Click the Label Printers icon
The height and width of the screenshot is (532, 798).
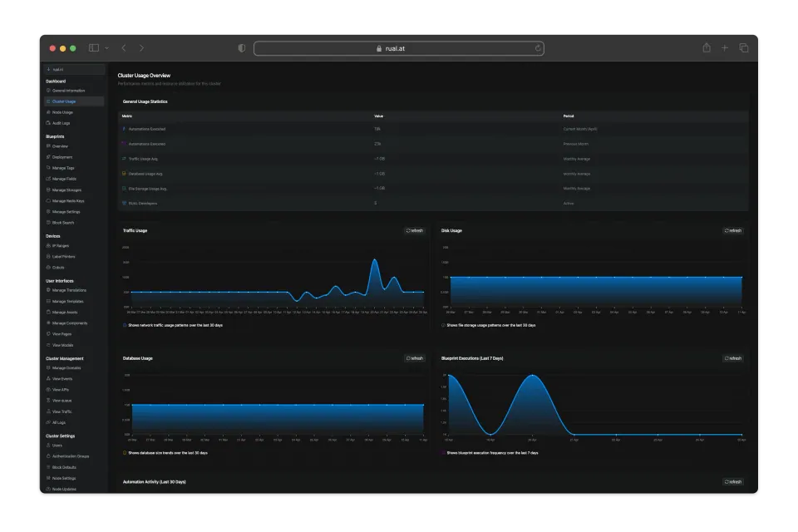tap(48, 257)
